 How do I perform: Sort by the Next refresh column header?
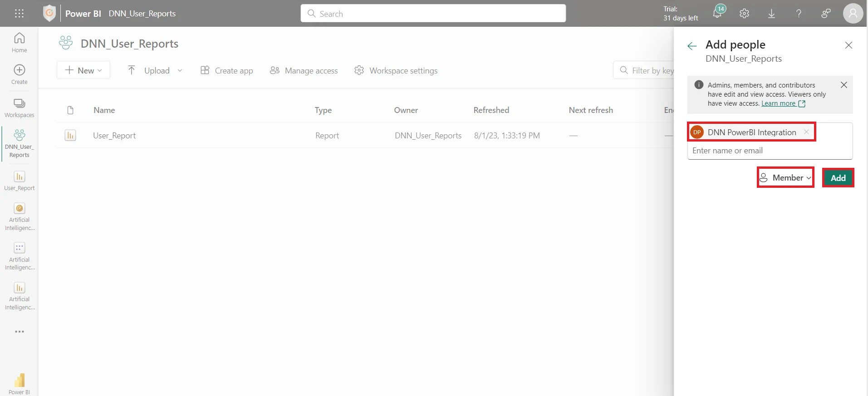click(x=591, y=110)
